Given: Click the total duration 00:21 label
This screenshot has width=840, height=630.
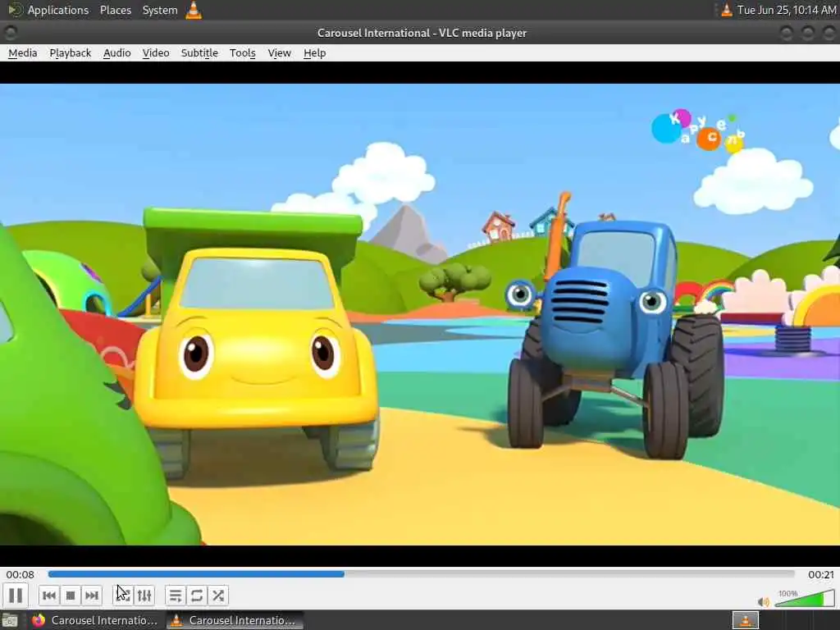Looking at the screenshot, I should [x=820, y=574].
